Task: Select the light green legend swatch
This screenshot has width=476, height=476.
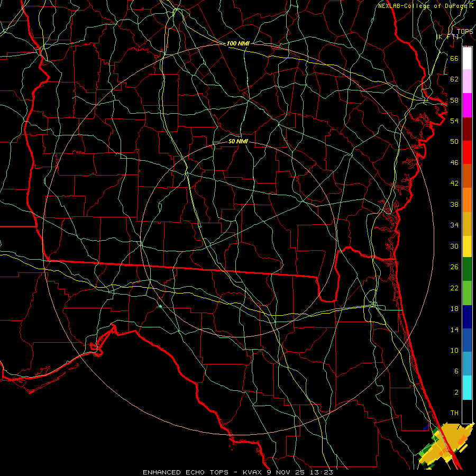Action: 467,293
